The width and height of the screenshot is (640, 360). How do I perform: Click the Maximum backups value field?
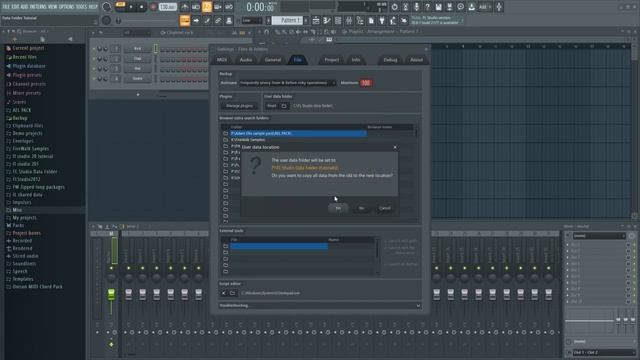[366, 83]
